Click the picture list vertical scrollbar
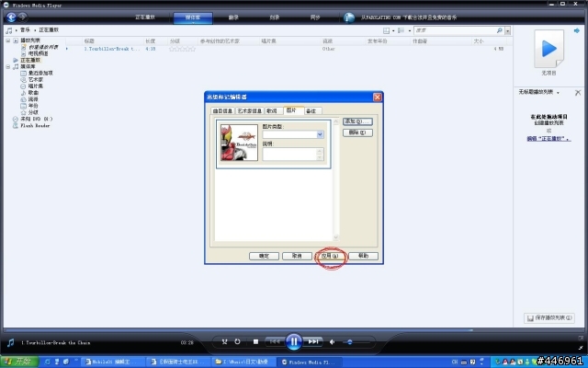Viewport: 588px width, 368px height. pyautogui.click(x=335, y=179)
